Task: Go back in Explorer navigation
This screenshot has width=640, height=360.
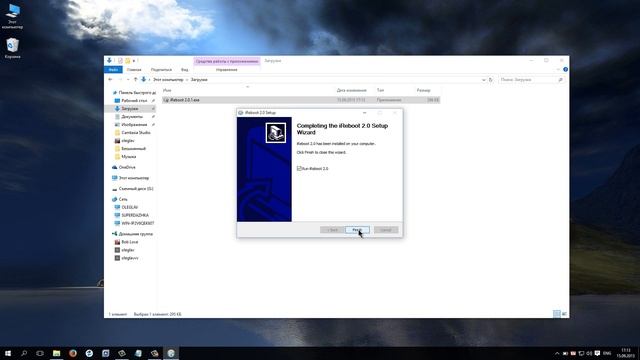Action: pyautogui.click(x=110, y=80)
